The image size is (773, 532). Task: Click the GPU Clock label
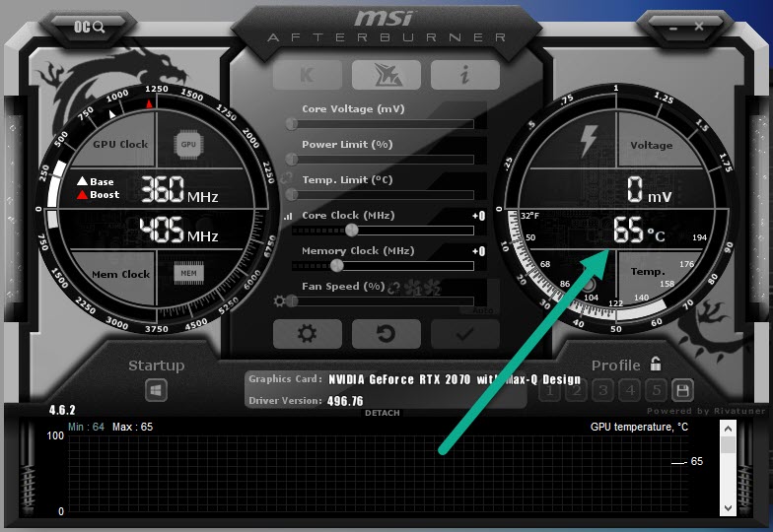[x=120, y=144]
